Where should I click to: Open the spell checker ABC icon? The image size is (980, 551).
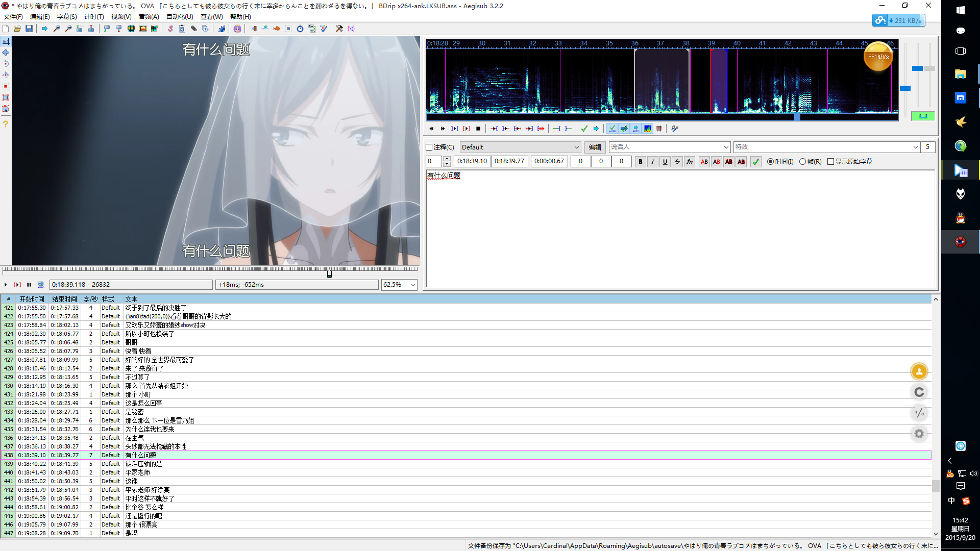(x=324, y=29)
